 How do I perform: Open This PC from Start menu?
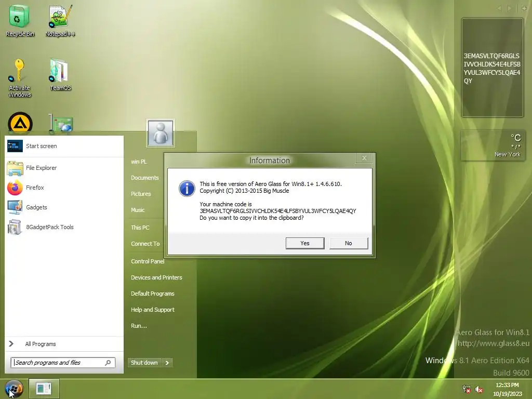140,228
